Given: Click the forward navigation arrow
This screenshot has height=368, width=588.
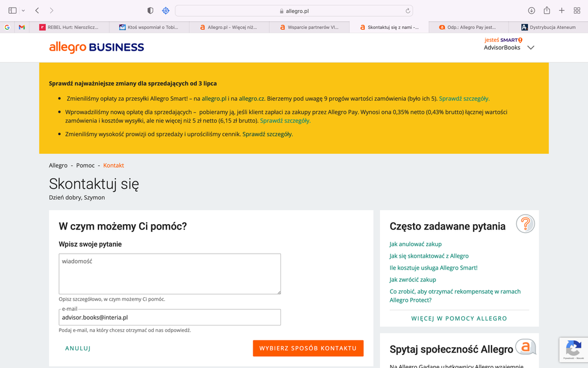Looking at the screenshot, I should click(51, 10).
